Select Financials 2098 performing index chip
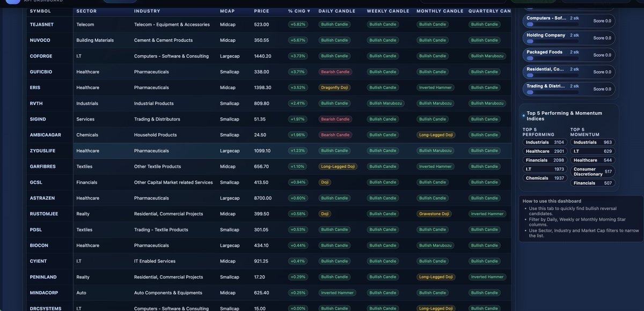 coord(545,160)
